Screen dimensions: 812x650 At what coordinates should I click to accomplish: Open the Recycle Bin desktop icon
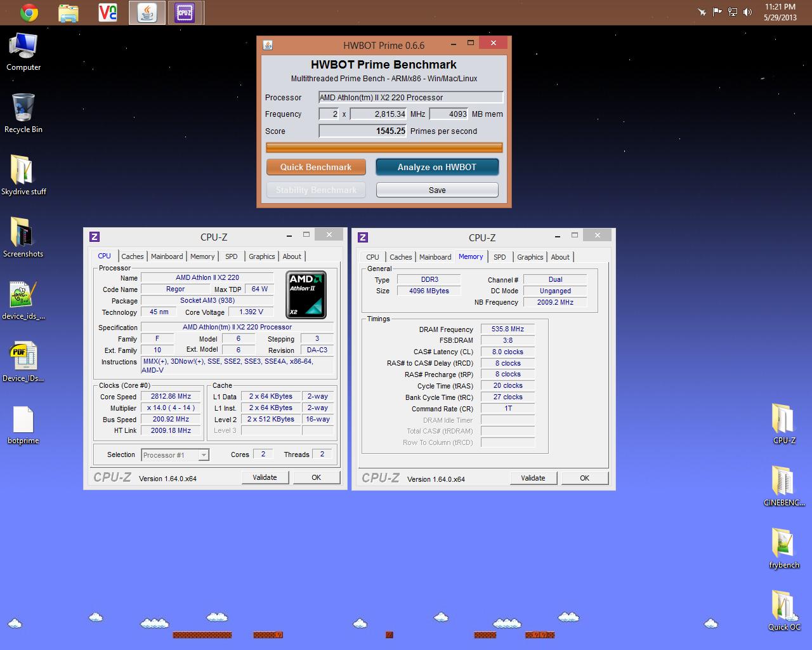click(23, 114)
